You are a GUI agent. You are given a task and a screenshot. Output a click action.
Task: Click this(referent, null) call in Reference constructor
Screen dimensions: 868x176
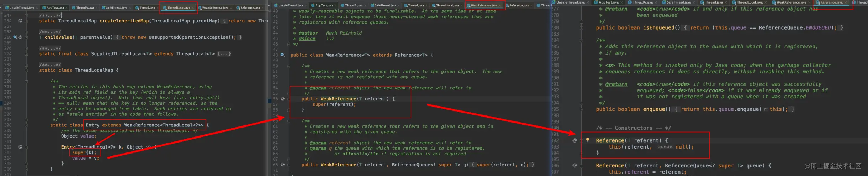click(x=651, y=147)
